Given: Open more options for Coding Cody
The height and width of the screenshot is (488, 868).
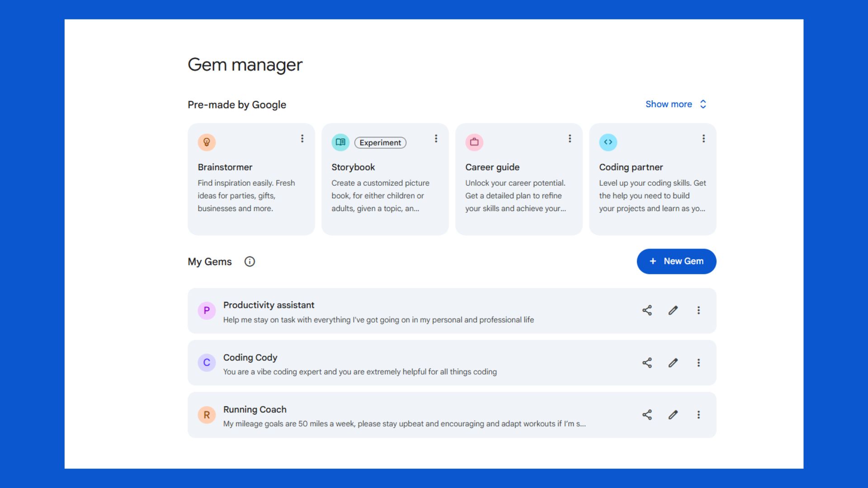Looking at the screenshot, I should 698,363.
